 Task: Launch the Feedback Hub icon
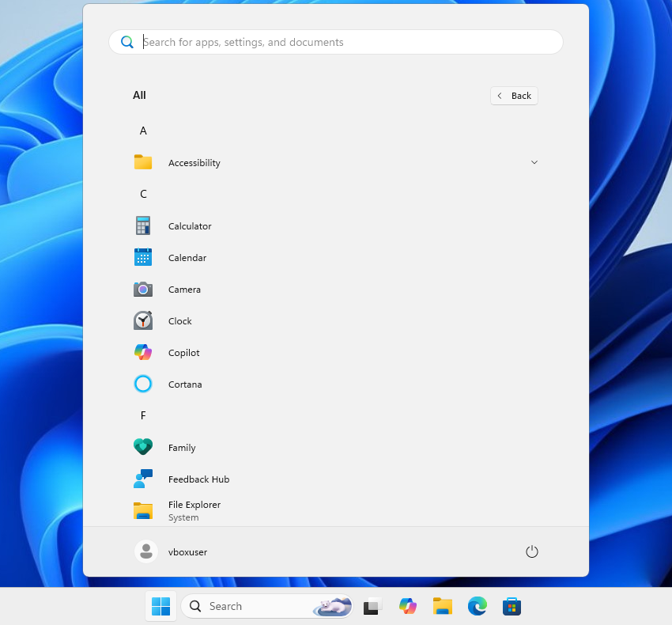pyautogui.click(x=143, y=479)
